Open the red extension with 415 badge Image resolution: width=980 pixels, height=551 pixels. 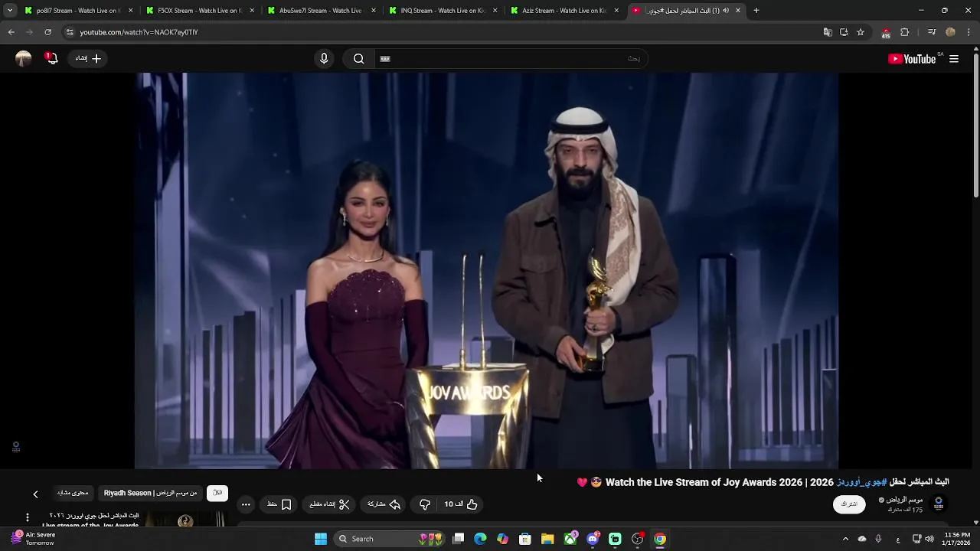coord(886,33)
